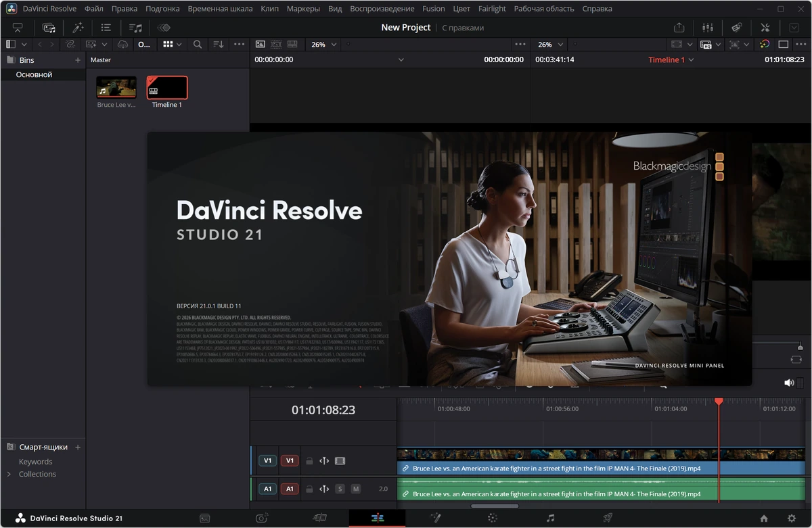The height and width of the screenshot is (528, 812).
Task: Open Project Manager home icon
Action: [x=764, y=519]
